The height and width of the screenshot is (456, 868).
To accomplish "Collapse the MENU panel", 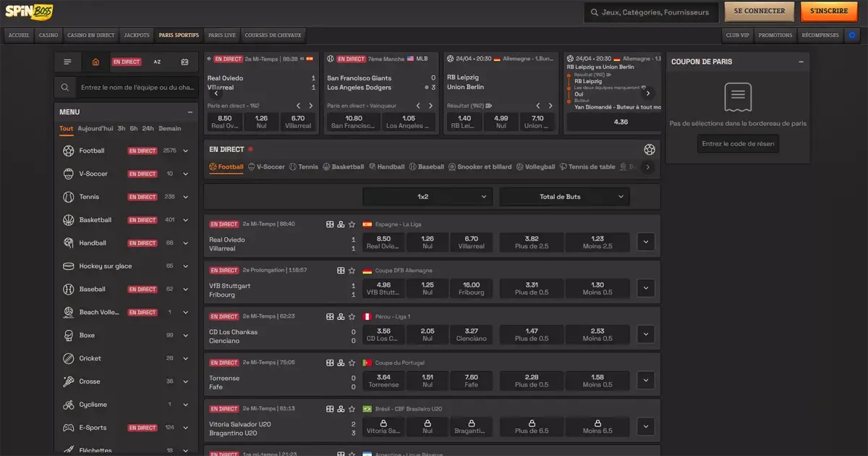I will [x=190, y=112].
